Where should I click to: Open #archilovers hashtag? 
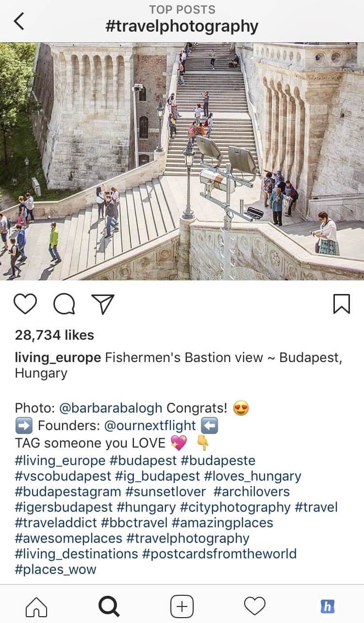tap(258, 491)
